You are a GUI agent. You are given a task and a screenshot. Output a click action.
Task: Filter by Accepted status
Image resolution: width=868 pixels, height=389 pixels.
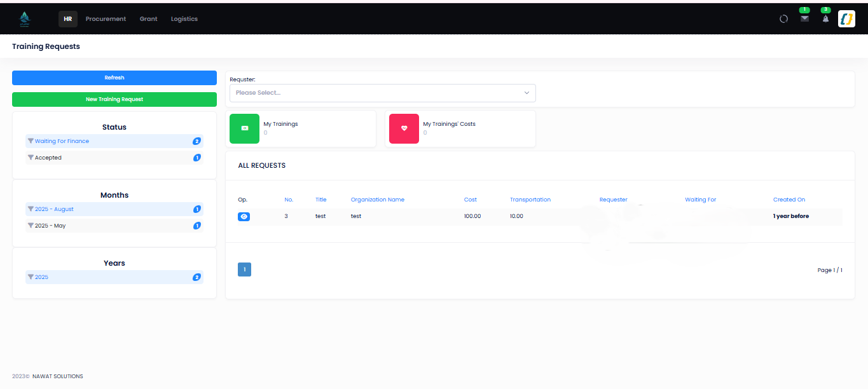point(114,158)
